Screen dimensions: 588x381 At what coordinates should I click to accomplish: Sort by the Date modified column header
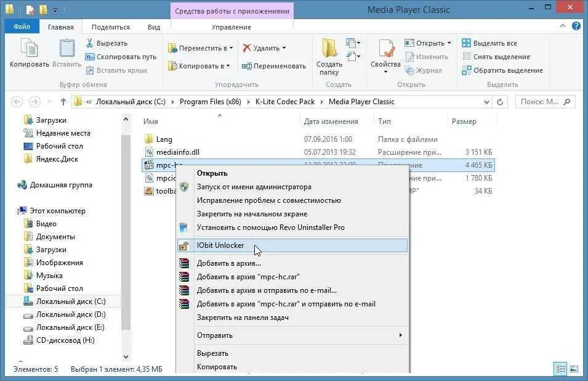click(x=331, y=121)
